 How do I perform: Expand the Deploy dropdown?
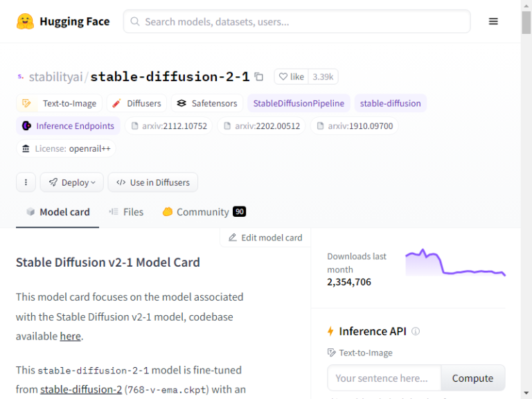(72, 182)
